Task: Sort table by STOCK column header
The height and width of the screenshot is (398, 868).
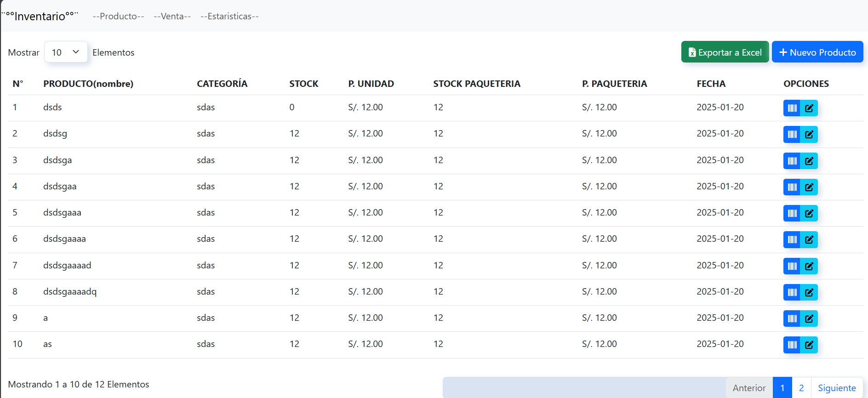Action: click(303, 84)
